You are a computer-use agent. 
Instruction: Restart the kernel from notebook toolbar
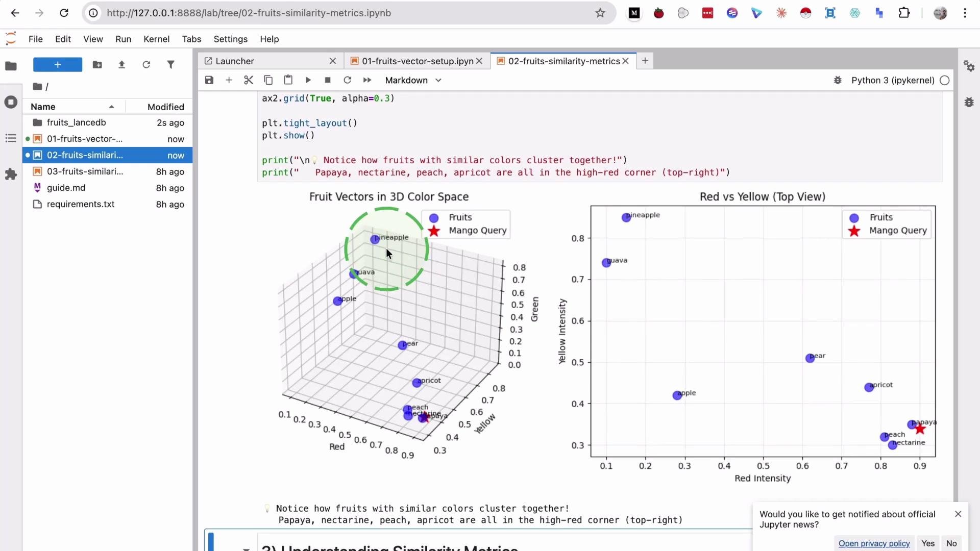[x=348, y=80]
